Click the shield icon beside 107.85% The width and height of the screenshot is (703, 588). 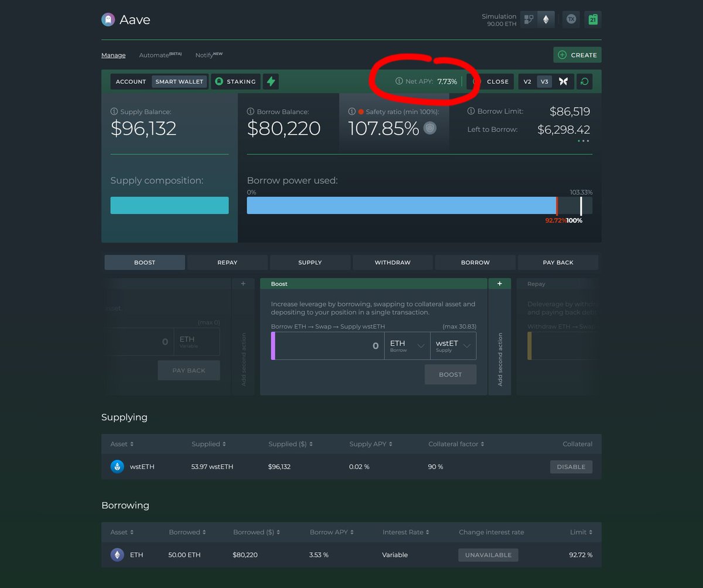click(x=430, y=128)
